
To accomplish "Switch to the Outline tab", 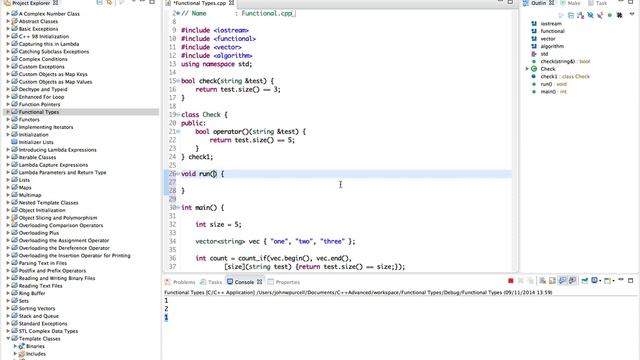I will point(538,3).
